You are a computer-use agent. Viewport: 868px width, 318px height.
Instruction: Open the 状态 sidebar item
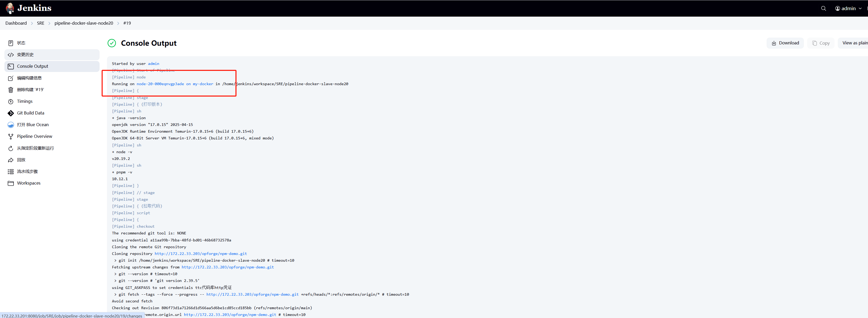click(x=21, y=43)
